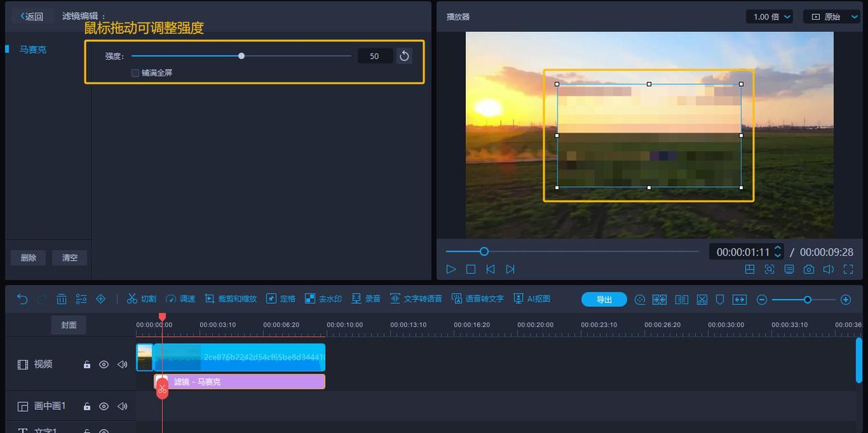Click the shield marker icon in timeline toolbar
868x433 pixels.
720,300
